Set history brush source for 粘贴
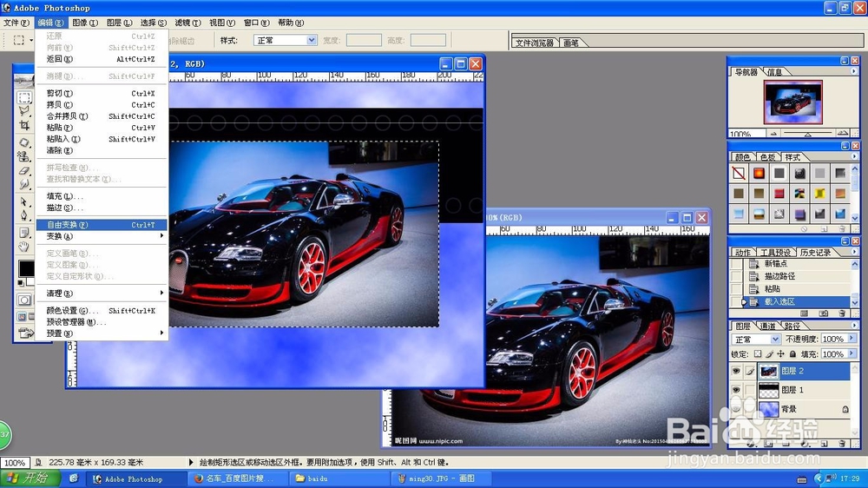 point(736,288)
